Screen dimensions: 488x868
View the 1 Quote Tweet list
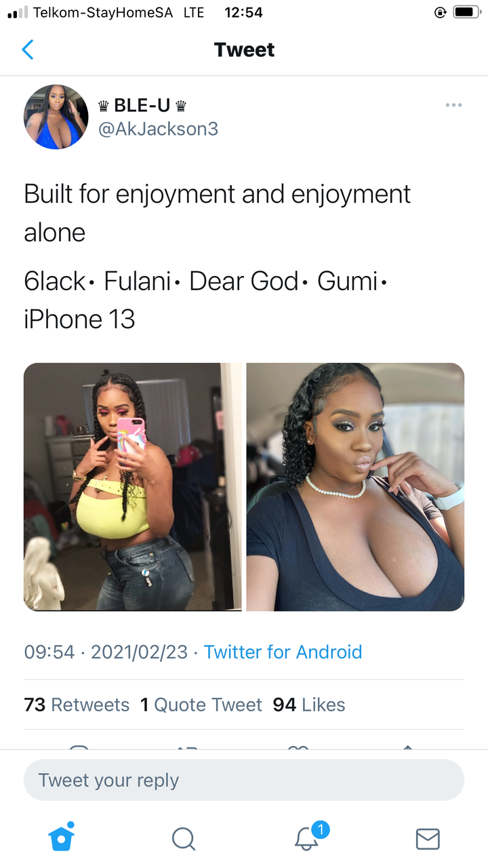[201, 705]
